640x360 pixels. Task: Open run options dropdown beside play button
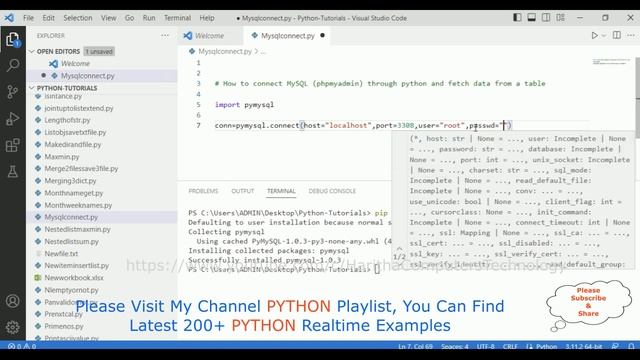click(604, 36)
